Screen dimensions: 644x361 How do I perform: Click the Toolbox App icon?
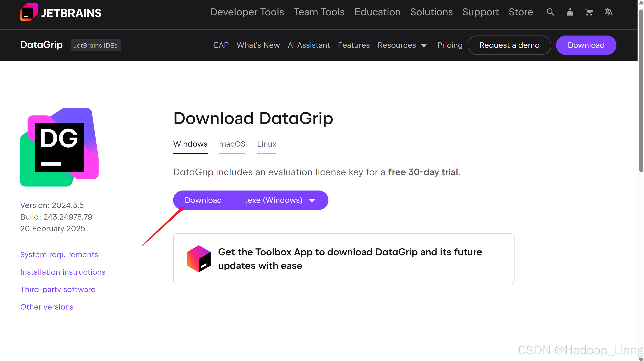(x=199, y=259)
